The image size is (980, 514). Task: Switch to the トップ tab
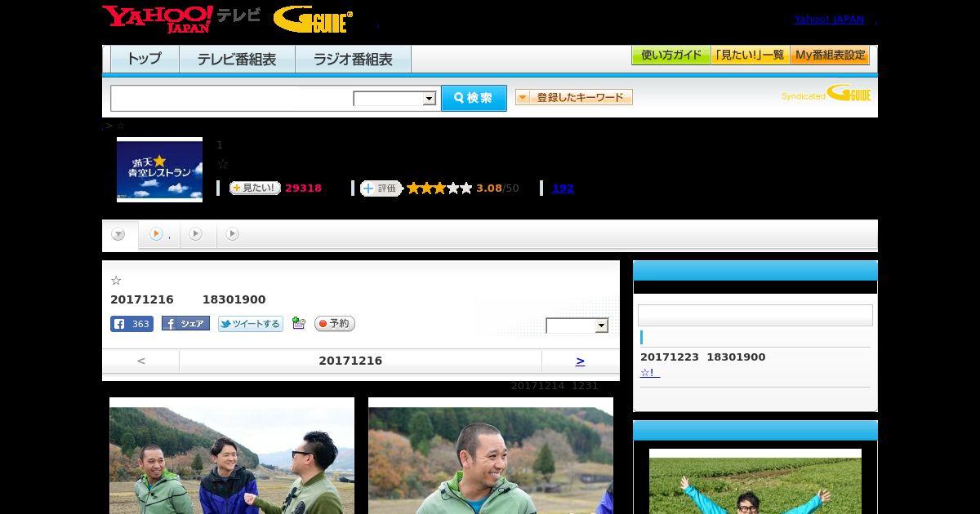point(145,59)
